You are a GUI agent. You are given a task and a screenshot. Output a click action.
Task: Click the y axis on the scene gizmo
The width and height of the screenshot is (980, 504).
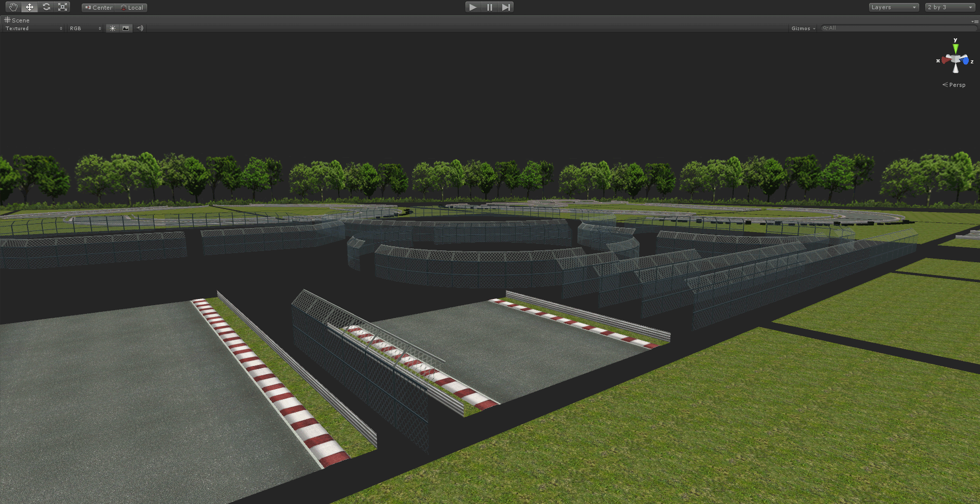(955, 46)
